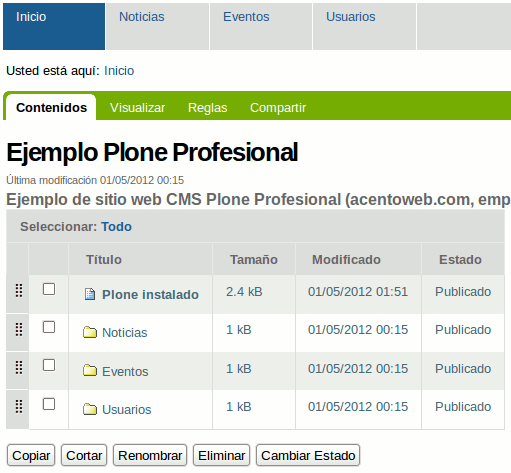Click the folder icon next to Usuarios
Image resolution: width=511 pixels, height=473 pixels.
coord(90,409)
